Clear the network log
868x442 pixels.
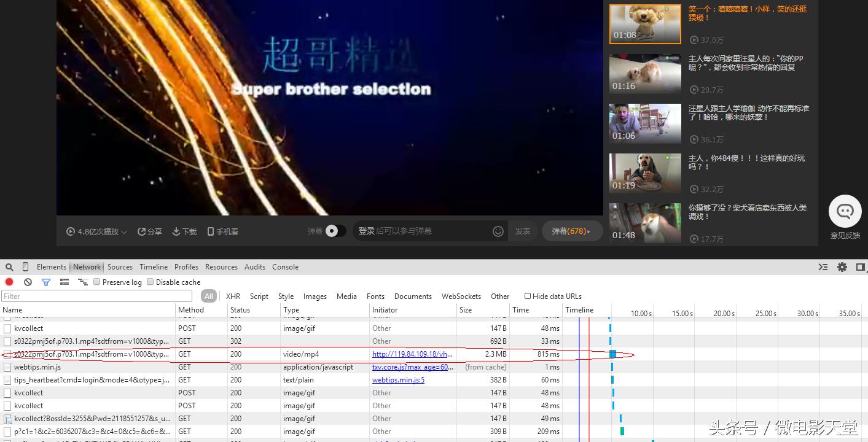[28, 282]
